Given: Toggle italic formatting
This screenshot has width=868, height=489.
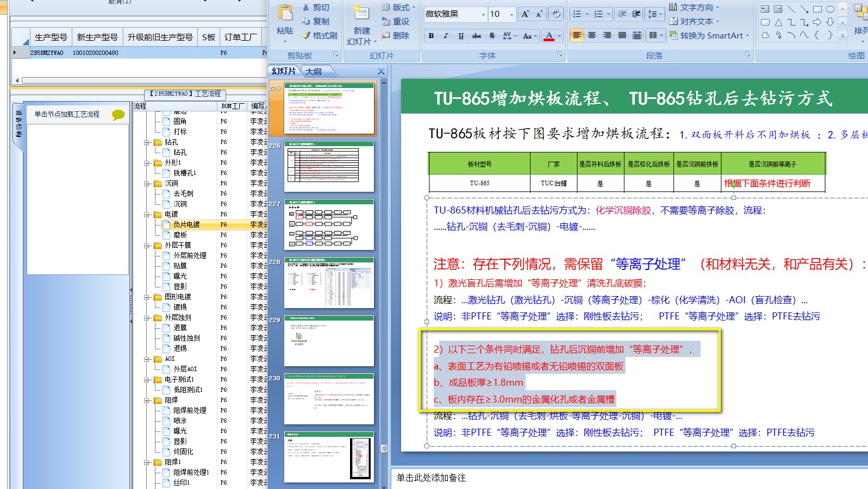Looking at the screenshot, I should tap(446, 36).
